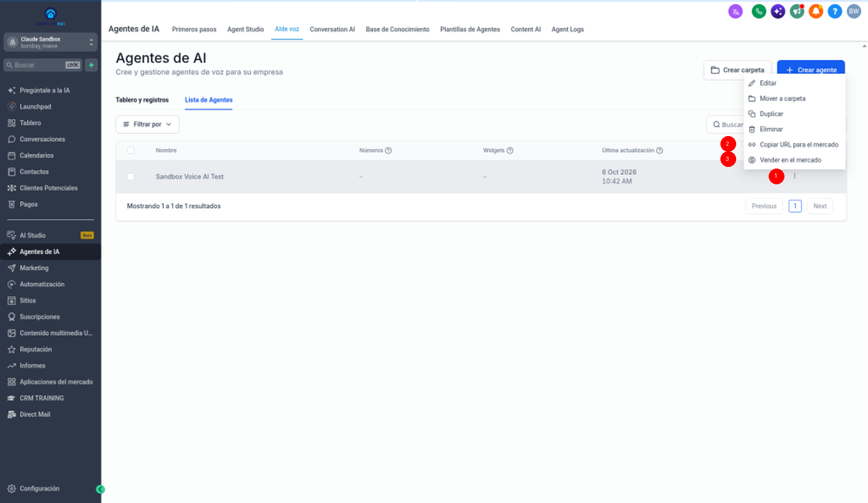Click the language translate icon
The width and height of the screenshot is (868, 503).
point(735,11)
